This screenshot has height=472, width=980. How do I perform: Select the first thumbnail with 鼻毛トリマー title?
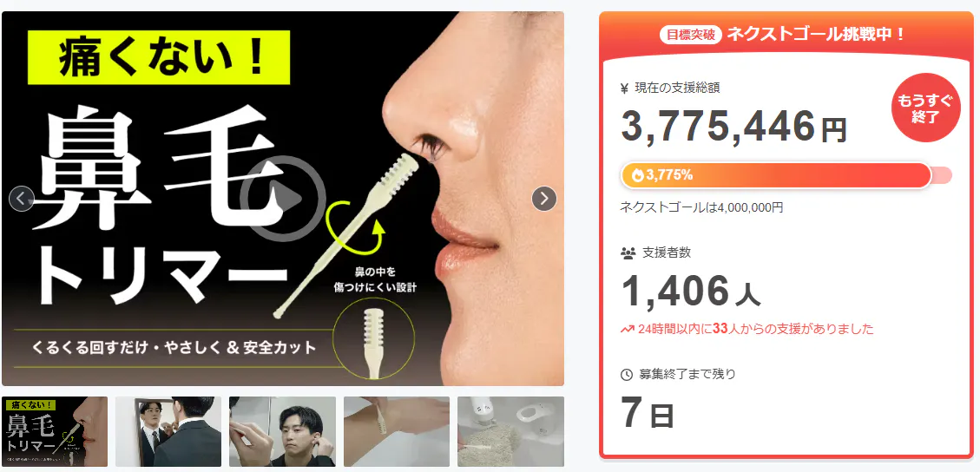pos(55,431)
